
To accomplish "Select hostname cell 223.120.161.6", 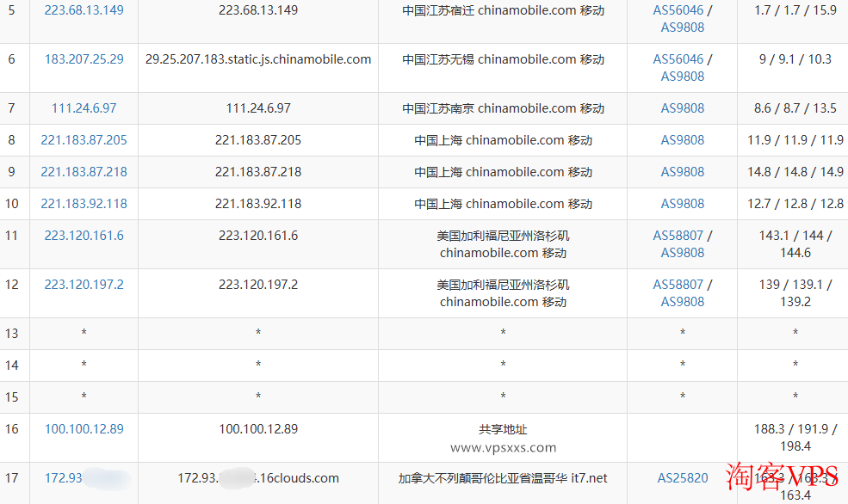I will tap(258, 236).
